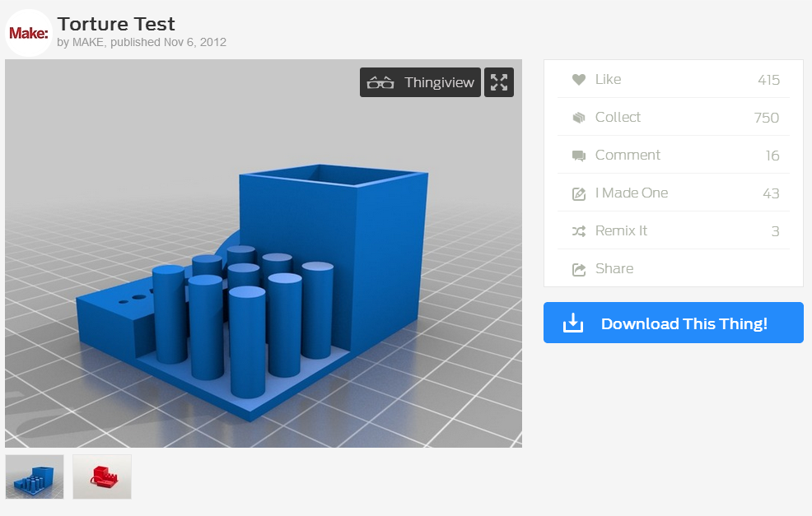
Task: Click the comment count 16
Action: coord(772,156)
